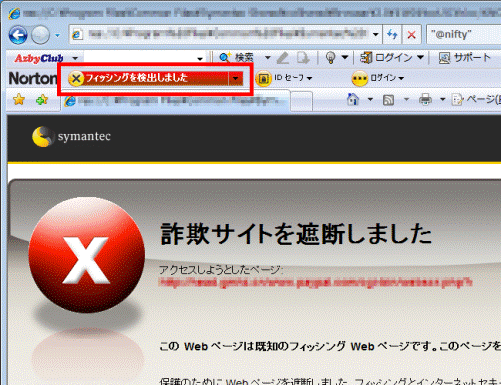Open the AzbyClub logo dropdown arrow
Image resolution: width=501 pixels, height=385 pixels.
[x=75, y=58]
